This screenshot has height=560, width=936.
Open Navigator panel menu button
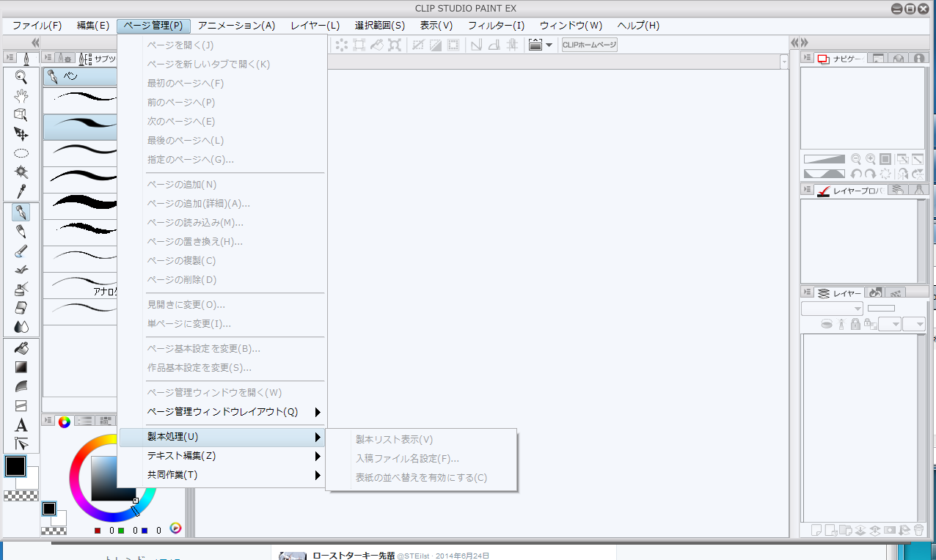click(807, 58)
